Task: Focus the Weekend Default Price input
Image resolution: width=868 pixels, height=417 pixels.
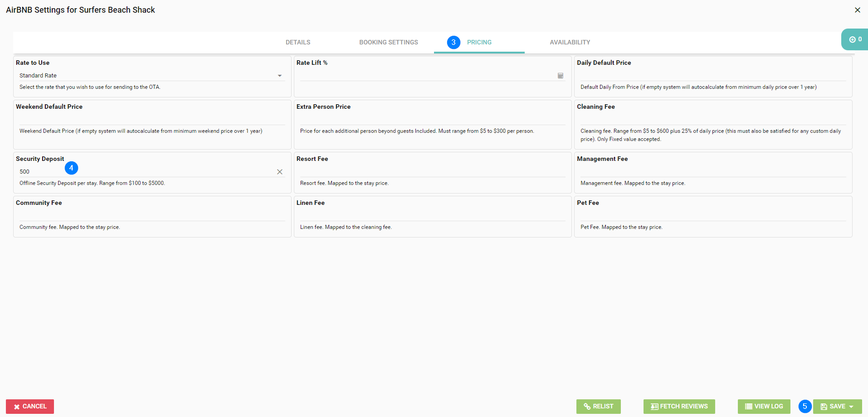Action: [x=152, y=119]
